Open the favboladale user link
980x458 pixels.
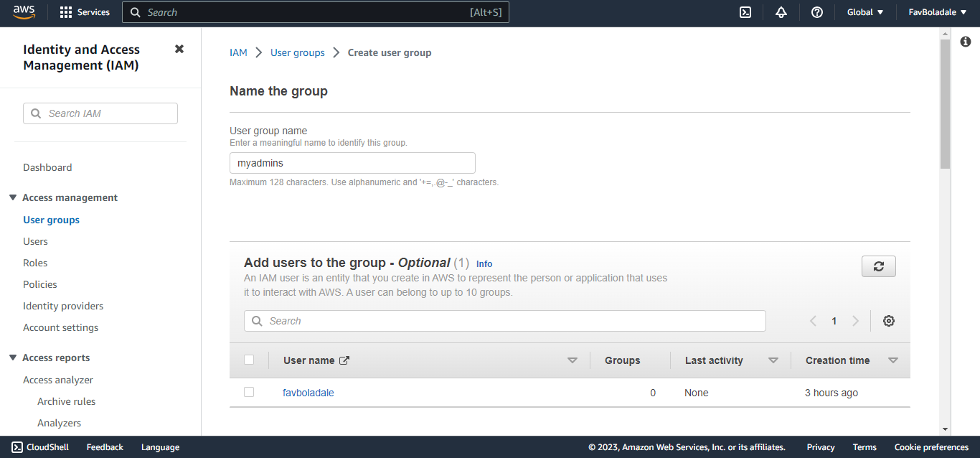[308, 393]
